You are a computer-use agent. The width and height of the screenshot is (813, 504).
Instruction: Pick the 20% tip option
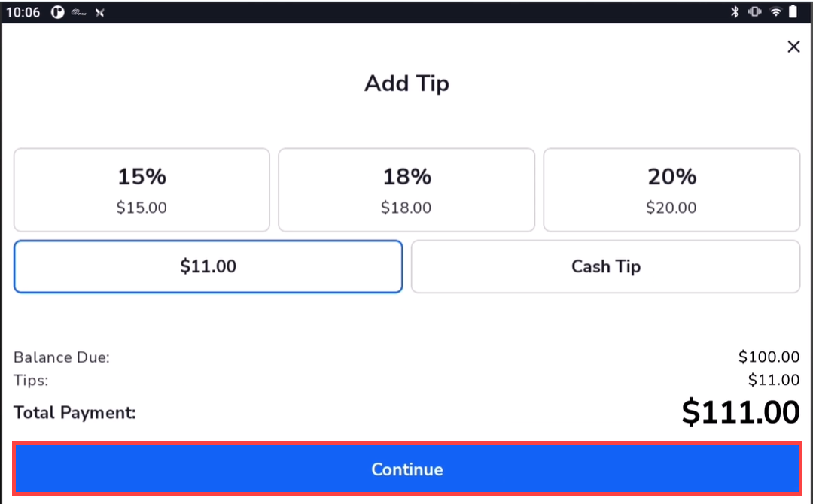point(671,190)
